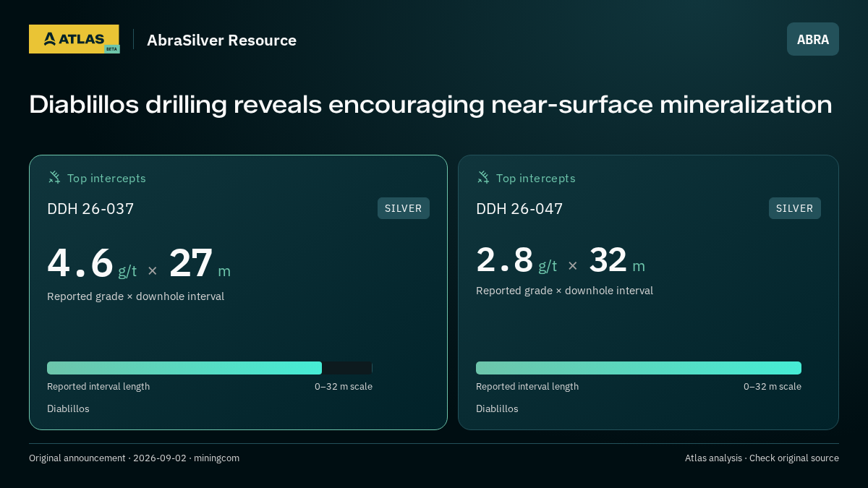Click Reported interval length on DDH 26-037 card

(x=98, y=387)
